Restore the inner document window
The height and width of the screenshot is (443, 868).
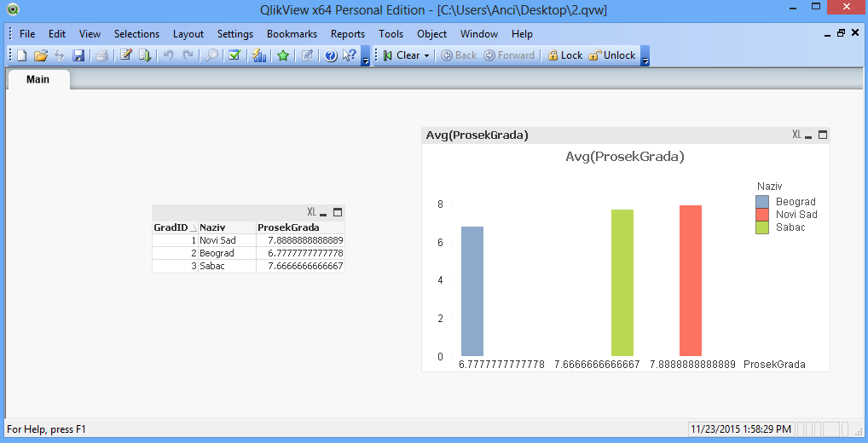[x=841, y=33]
